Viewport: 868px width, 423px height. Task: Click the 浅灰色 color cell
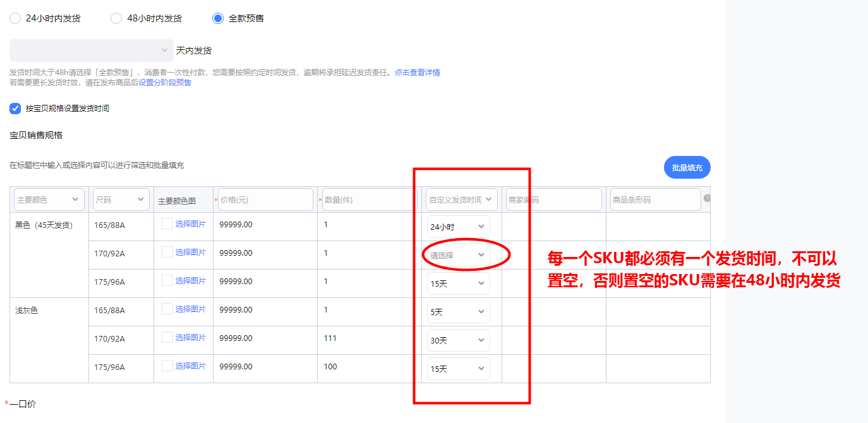pyautogui.click(x=49, y=340)
